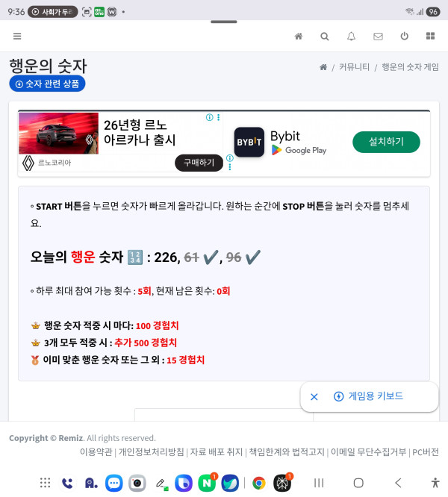The height and width of the screenshot is (497, 448).
Task: Tap the 설치하기 button for Bybit
Action: [386, 142]
